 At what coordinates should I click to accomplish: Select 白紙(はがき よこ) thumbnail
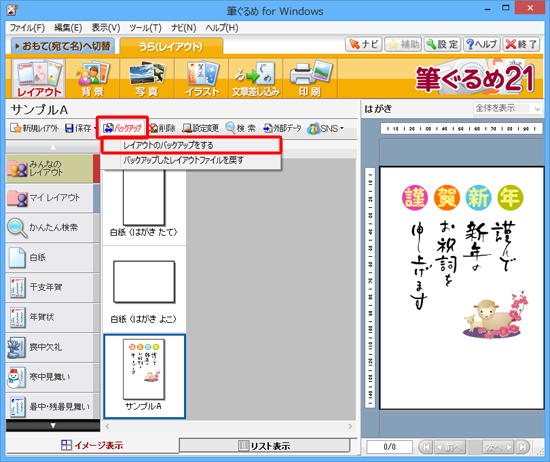click(x=144, y=290)
